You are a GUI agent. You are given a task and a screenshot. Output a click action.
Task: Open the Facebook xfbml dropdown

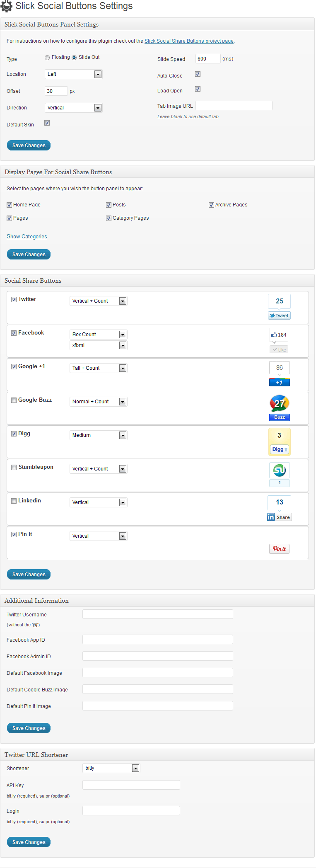coord(98,345)
